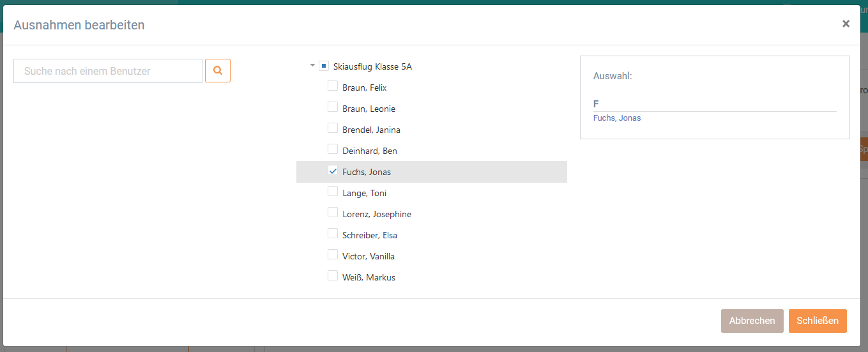Image resolution: width=868 pixels, height=352 pixels.
Task: Collapse the Skiausflug Klasse 5A tree
Action: click(x=312, y=66)
